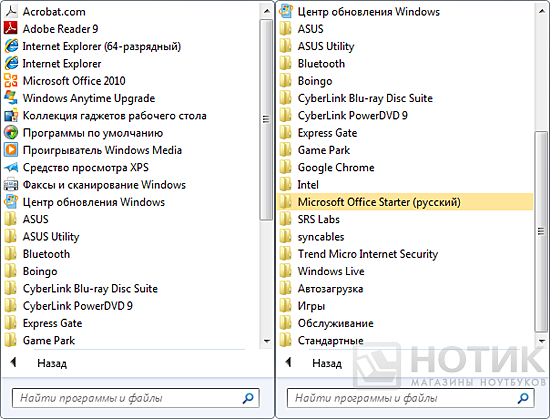Viewport: 550px width, 419px height.
Task: Click Факсы и сканирование Windows icon
Action: pyautogui.click(x=11, y=184)
